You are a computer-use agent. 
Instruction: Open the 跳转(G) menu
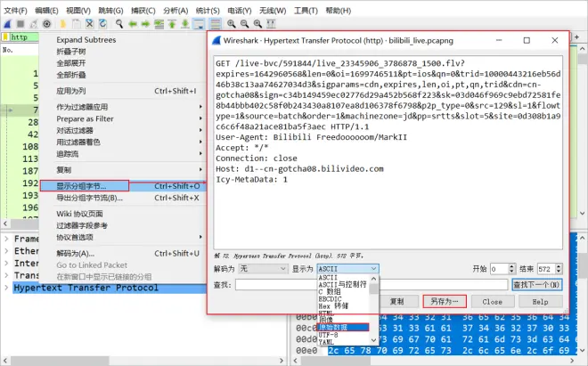point(110,11)
